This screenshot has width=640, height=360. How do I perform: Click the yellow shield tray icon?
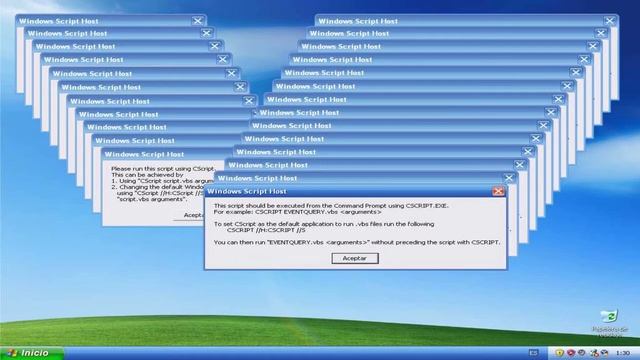[560, 353]
